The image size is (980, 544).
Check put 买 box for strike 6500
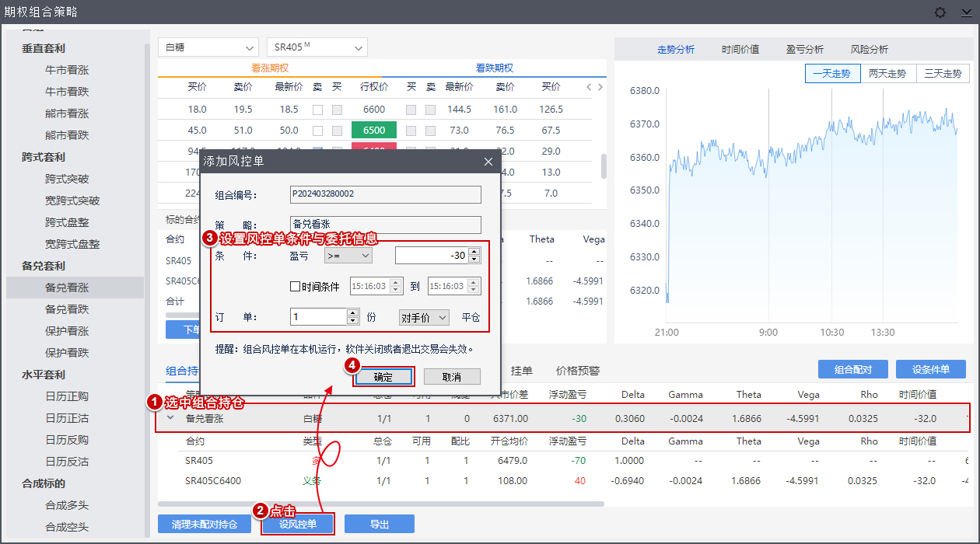(411, 131)
